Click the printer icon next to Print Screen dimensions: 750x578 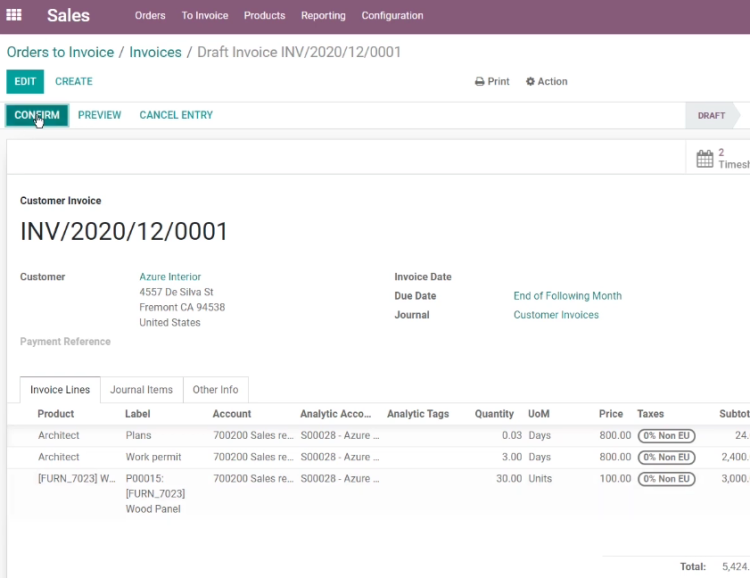pyautogui.click(x=479, y=82)
